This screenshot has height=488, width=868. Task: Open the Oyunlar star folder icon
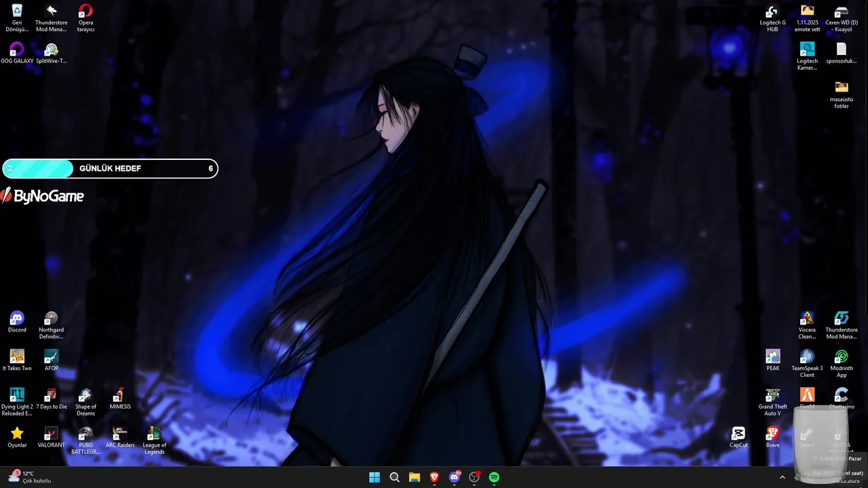17,437
